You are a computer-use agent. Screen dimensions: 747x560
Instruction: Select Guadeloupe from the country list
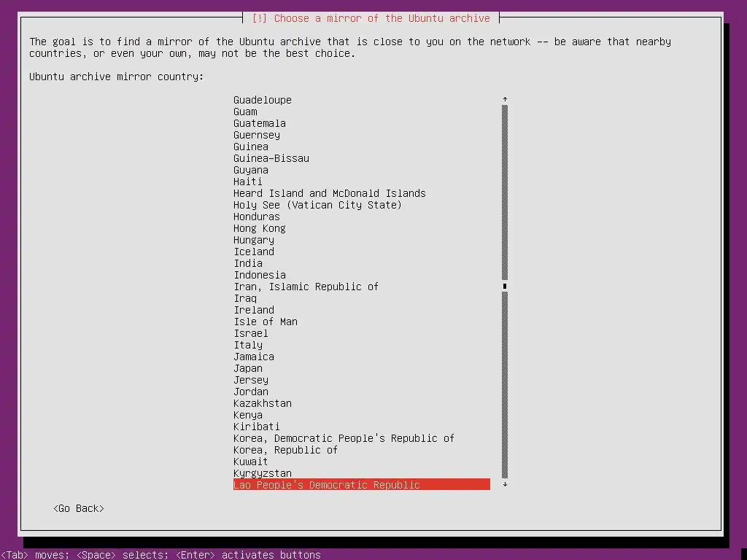262,100
